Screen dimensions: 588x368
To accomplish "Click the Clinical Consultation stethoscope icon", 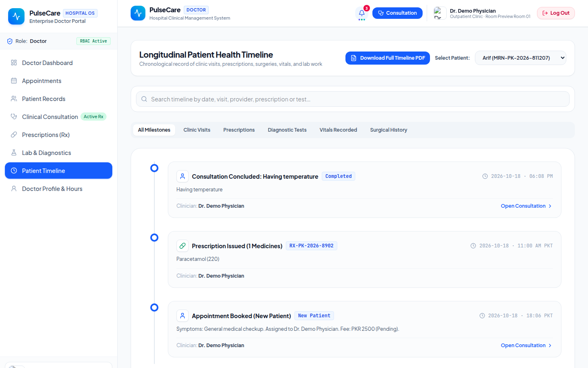I will click(x=14, y=117).
